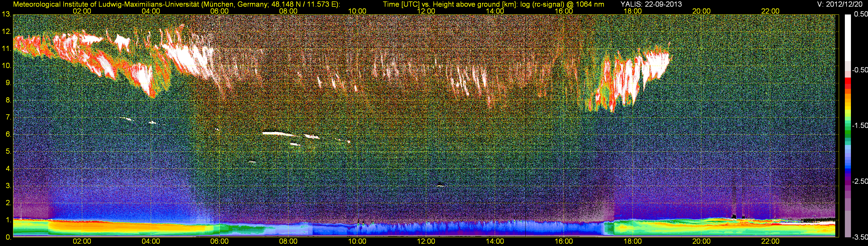Click the '5.' height axis label
This screenshot has width=868, height=246.
coord(8,152)
